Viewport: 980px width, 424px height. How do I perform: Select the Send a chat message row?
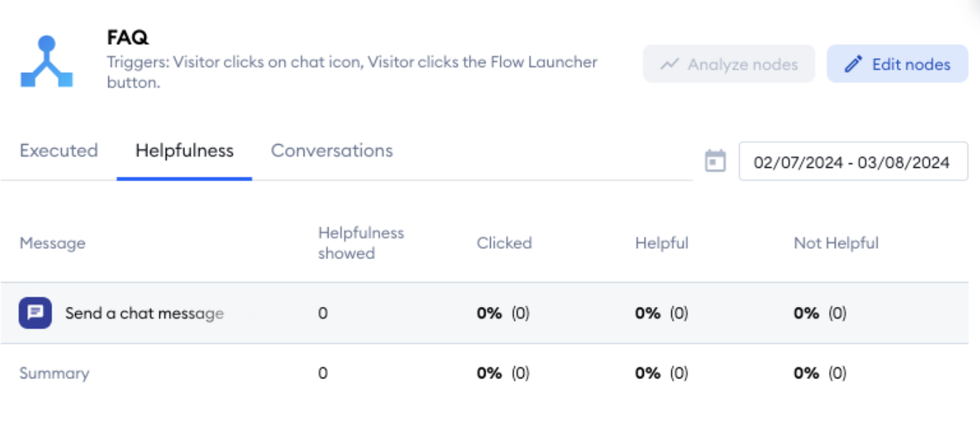click(144, 314)
